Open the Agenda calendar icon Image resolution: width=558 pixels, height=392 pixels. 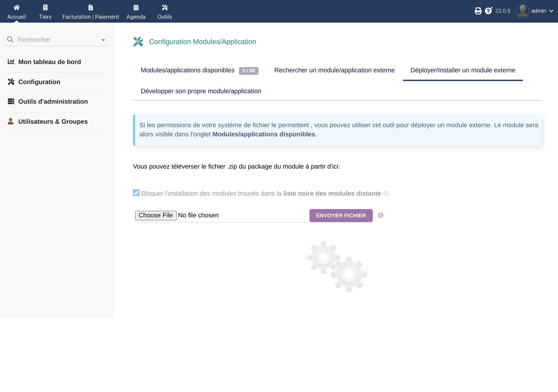tap(136, 8)
